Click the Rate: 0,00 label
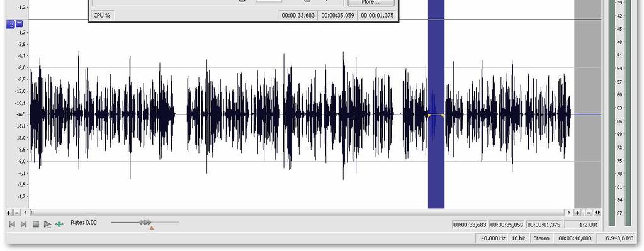This screenshot has height=251, width=644. (84, 222)
